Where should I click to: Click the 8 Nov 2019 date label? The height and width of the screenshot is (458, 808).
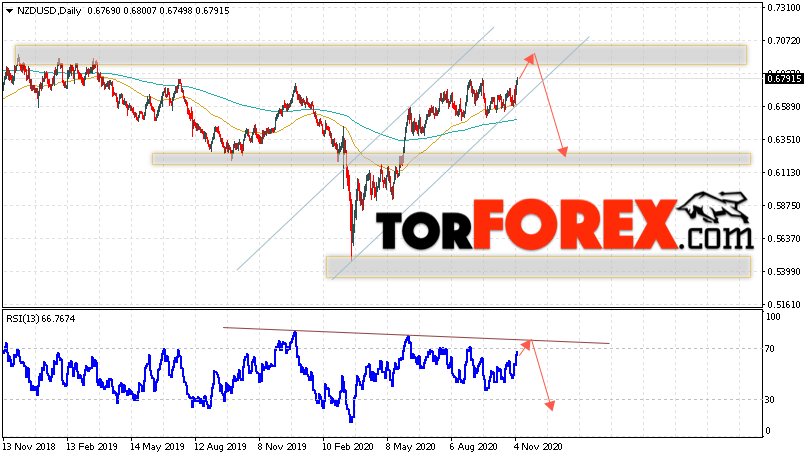click(x=282, y=447)
